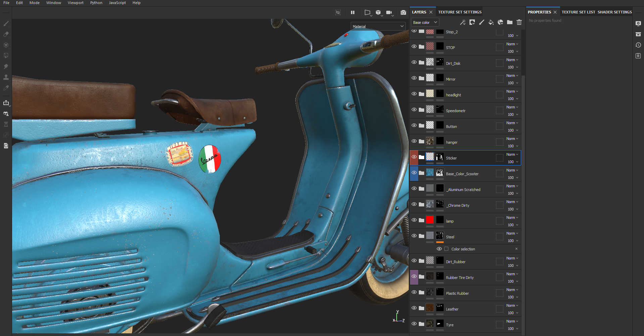Choose the Polygon Fill tool

pyautogui.click(x=6, y=56)
